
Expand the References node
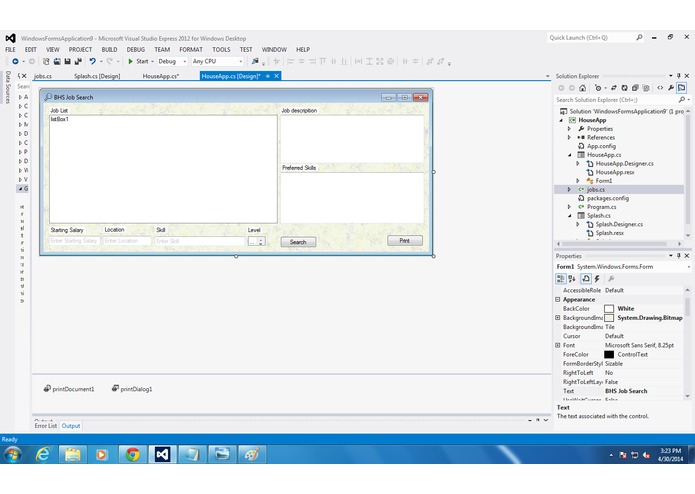tap(570, 138)
